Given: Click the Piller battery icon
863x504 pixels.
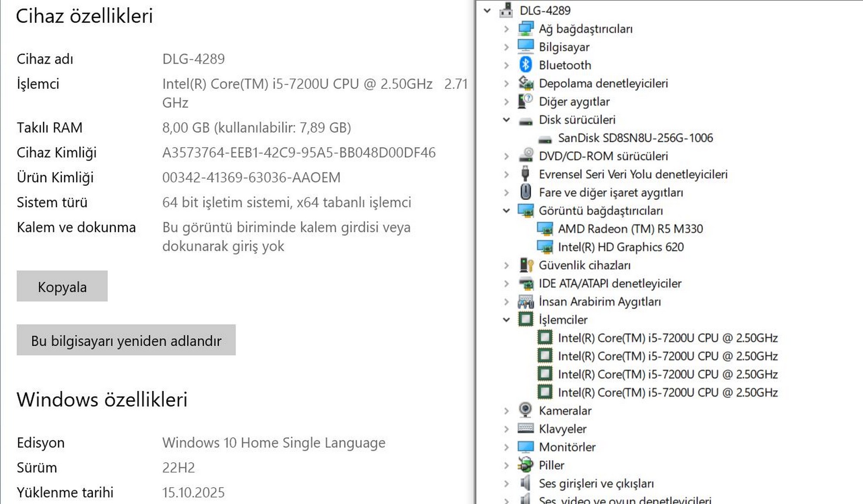Looking at the screenshot, I should tap(525, 465).
